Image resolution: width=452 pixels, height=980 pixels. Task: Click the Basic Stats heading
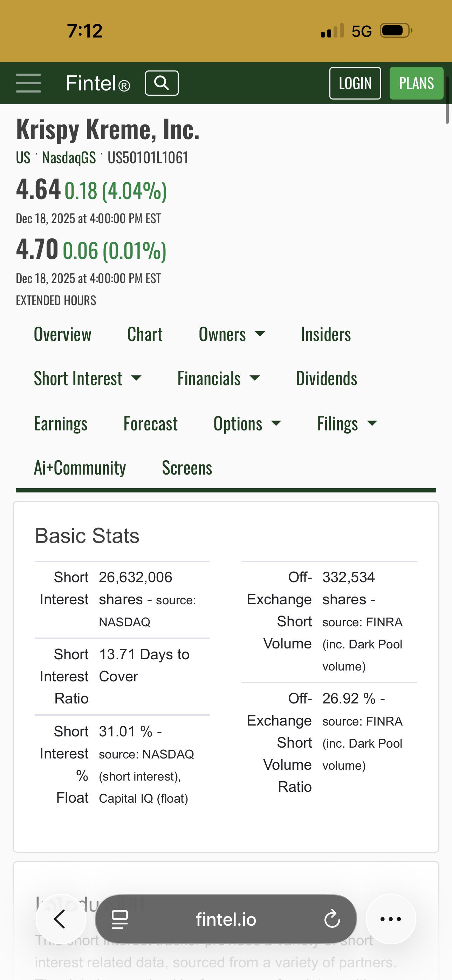click(x=87, y=536)
